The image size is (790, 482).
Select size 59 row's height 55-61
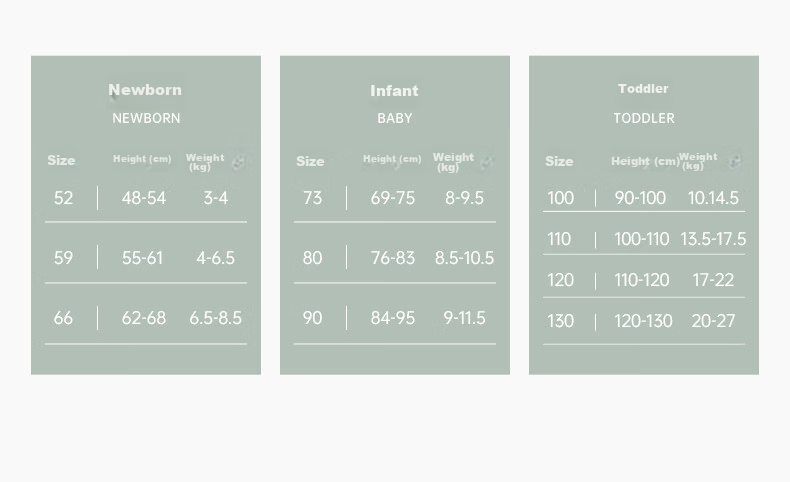tap(143, 258)
